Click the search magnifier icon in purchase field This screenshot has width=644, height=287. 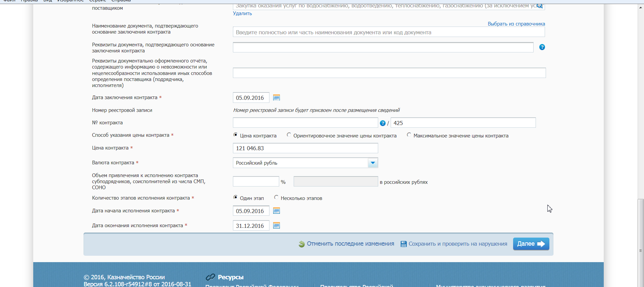[539, 6]
